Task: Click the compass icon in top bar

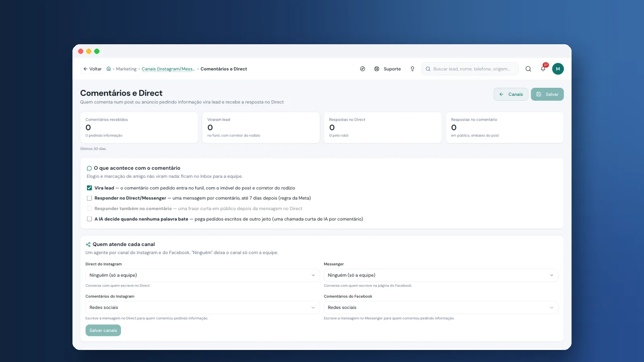Action: point(363,69)
